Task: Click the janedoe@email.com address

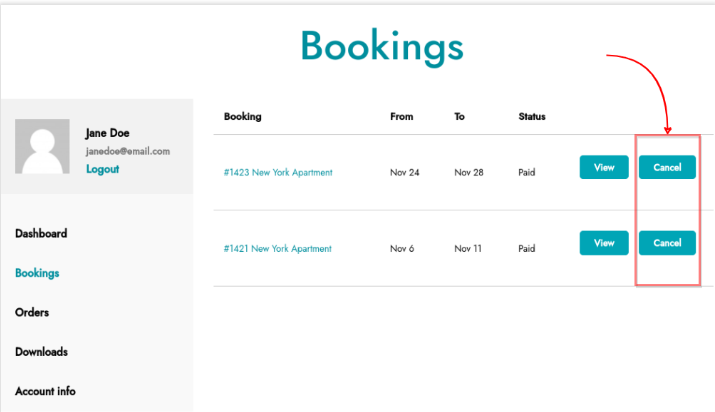Action: tap(128, 151)
